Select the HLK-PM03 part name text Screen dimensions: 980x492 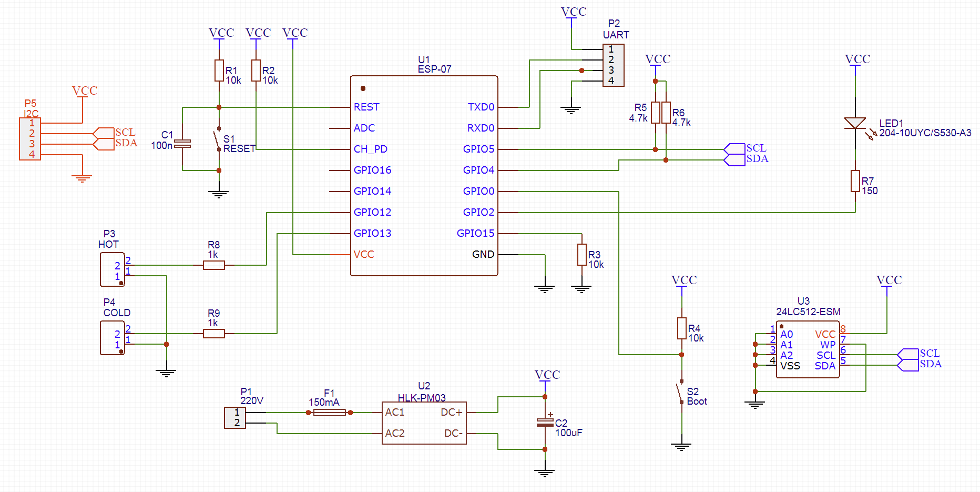[x=422, y=398]
